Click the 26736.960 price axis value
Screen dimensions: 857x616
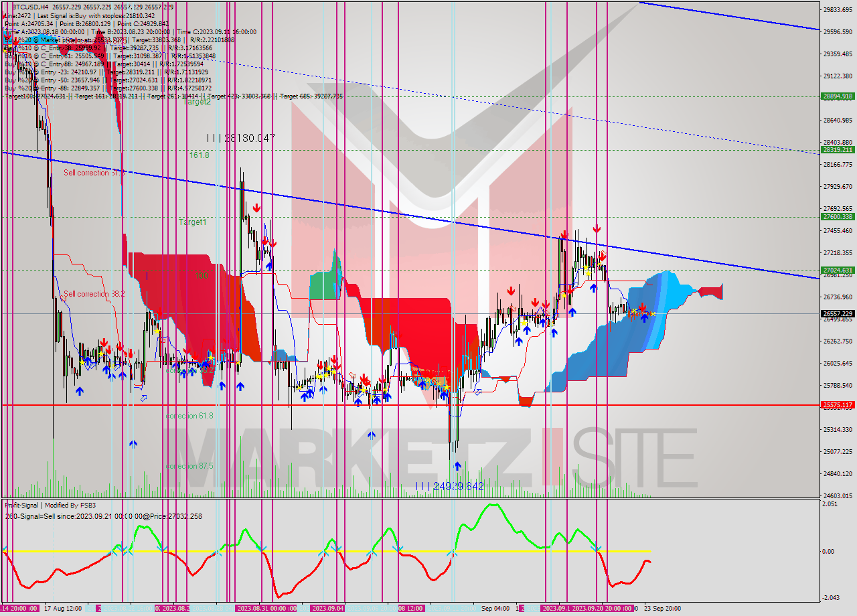pyautogui.click(x=838, y=297)
